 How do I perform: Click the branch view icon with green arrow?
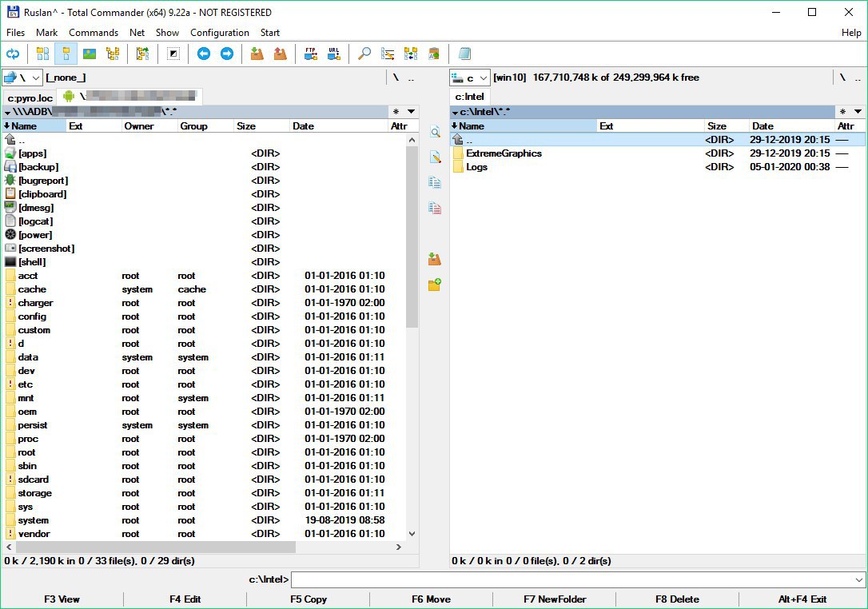click(142, 54)
